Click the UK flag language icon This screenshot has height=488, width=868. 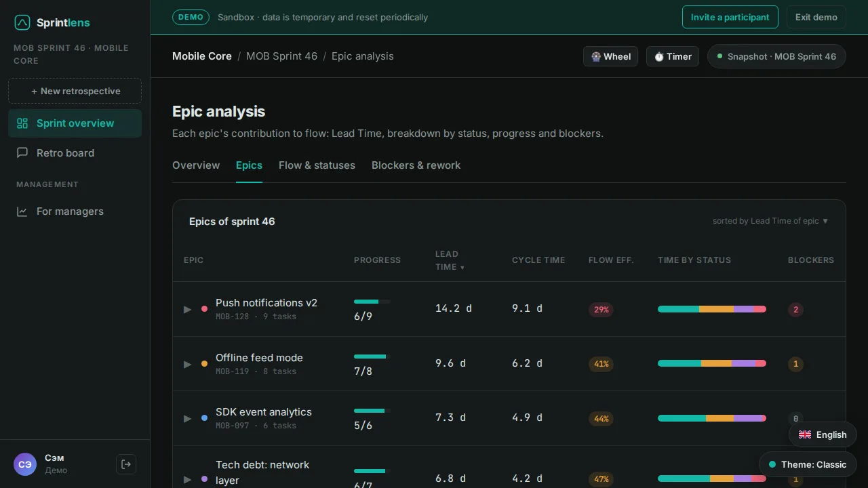[x=805, y=435]
